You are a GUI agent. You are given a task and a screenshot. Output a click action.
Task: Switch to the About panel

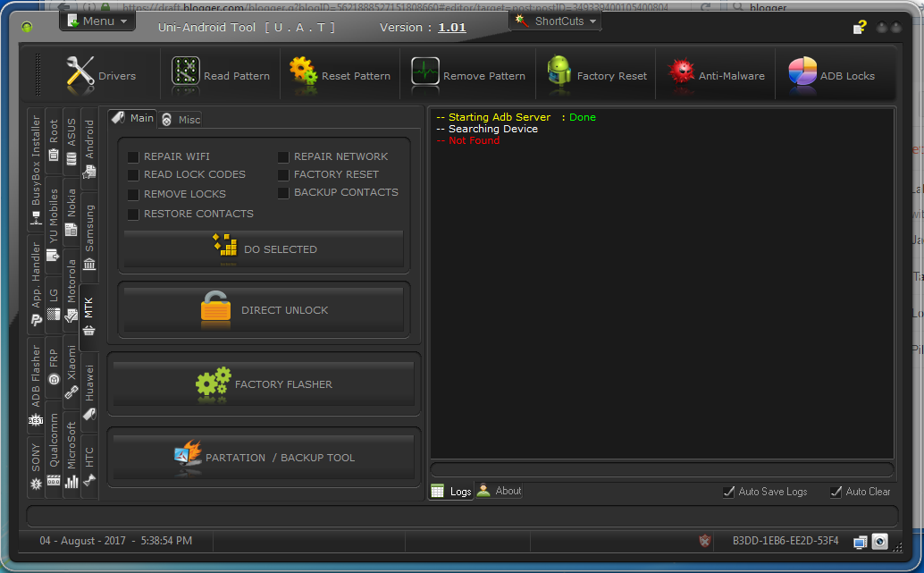499,490
